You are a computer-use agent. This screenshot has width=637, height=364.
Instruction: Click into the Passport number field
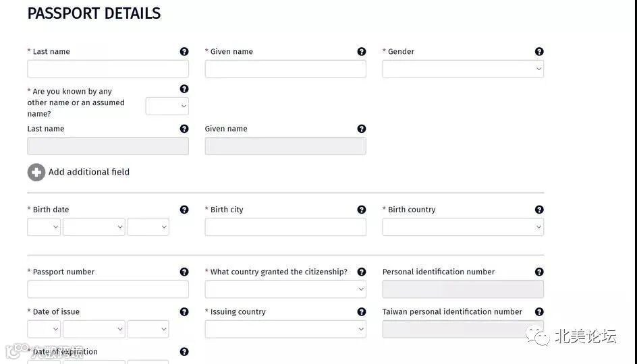(x=108, y=289)
